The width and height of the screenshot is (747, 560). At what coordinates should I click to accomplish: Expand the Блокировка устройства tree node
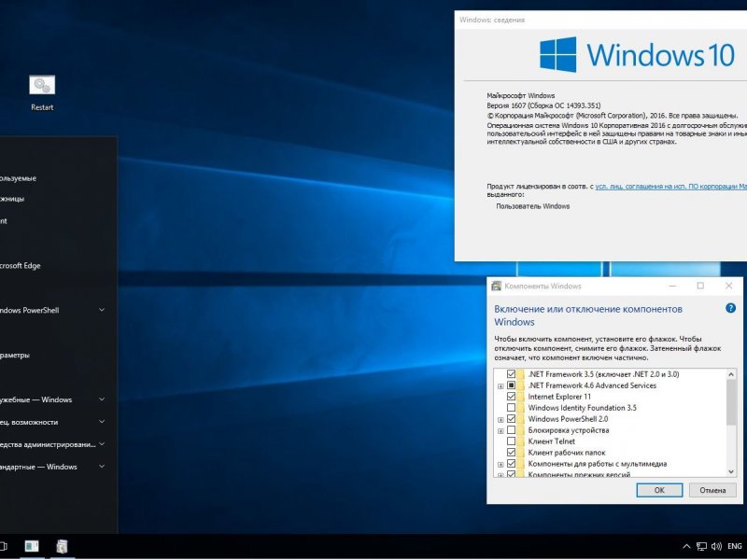(x=500, y=431)
